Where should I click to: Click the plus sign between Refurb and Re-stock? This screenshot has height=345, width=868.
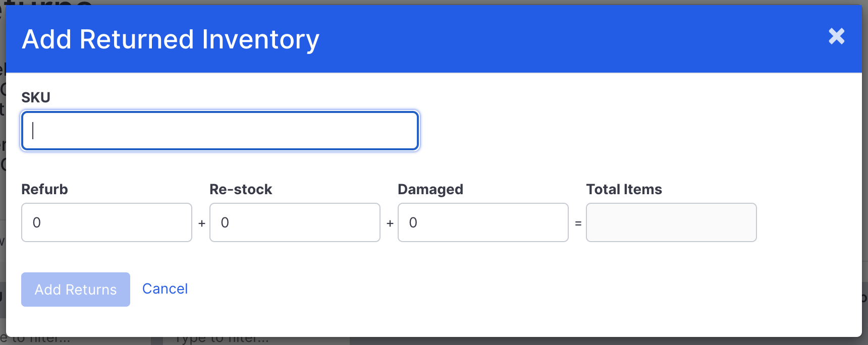pos(201,222)
